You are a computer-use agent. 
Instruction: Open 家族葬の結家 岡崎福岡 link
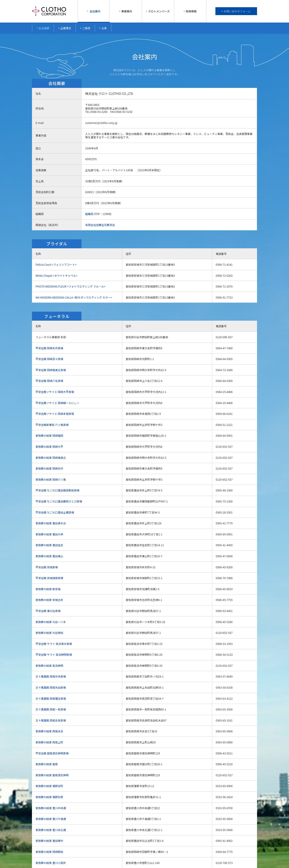pos(50,436)
